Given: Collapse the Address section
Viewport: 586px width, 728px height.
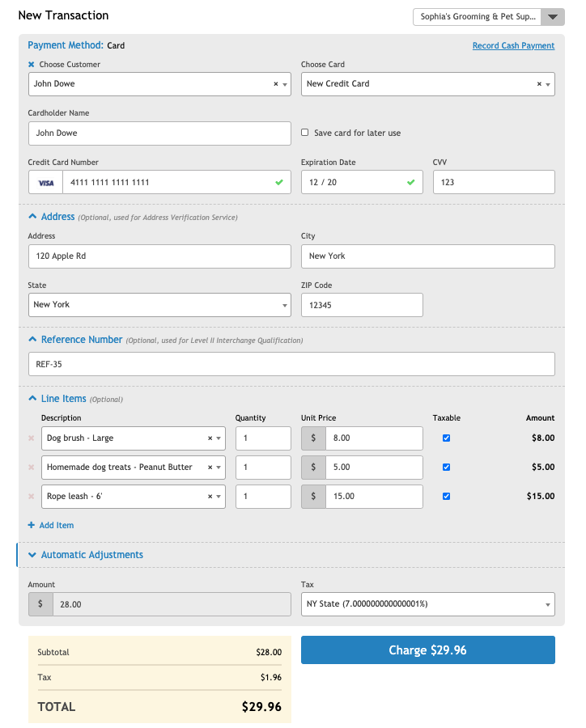Looking at the screenshot, I should point(32,217).
